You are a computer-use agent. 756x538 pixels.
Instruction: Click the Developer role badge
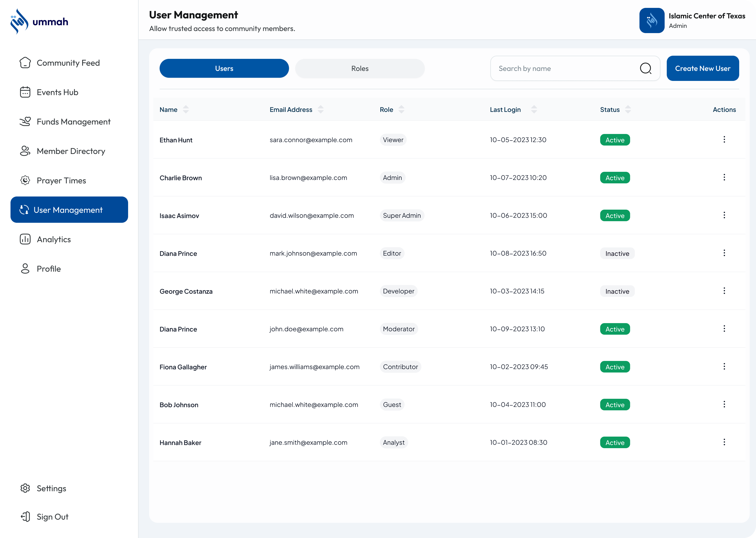[398, 291]
